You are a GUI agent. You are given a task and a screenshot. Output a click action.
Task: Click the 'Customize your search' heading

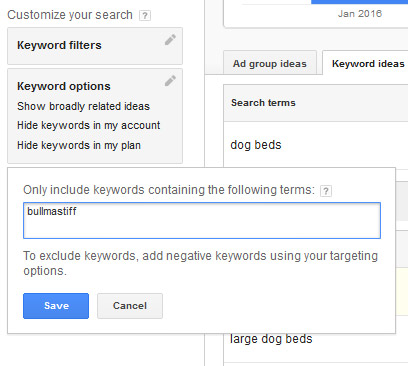(70, 15)
